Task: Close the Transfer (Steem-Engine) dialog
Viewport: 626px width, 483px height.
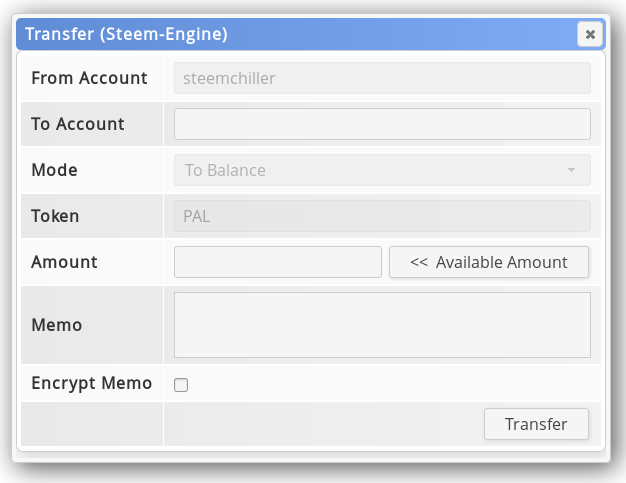Action: click(x=590, y=34)
